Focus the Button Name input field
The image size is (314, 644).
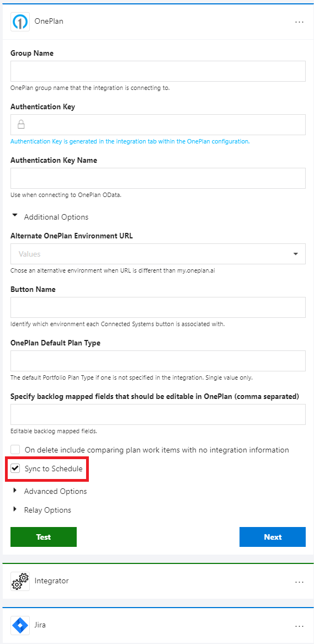(158, 307)
